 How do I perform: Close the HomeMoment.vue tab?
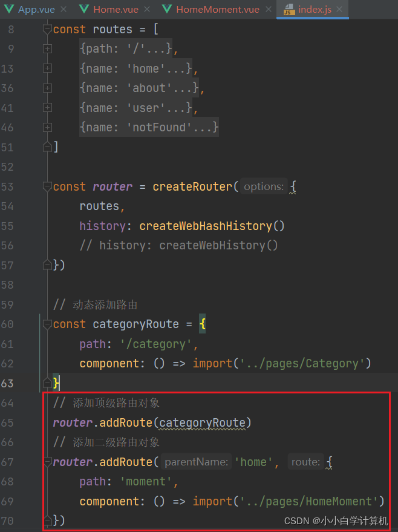(269, 10)
